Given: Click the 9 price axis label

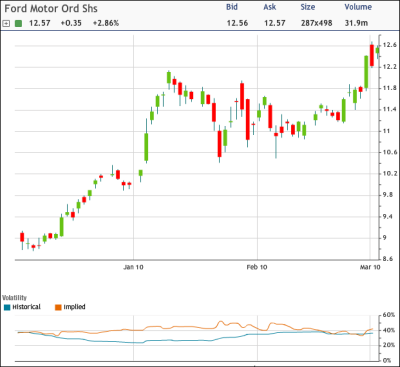Looking at the screenshot, I should (385, 238).
